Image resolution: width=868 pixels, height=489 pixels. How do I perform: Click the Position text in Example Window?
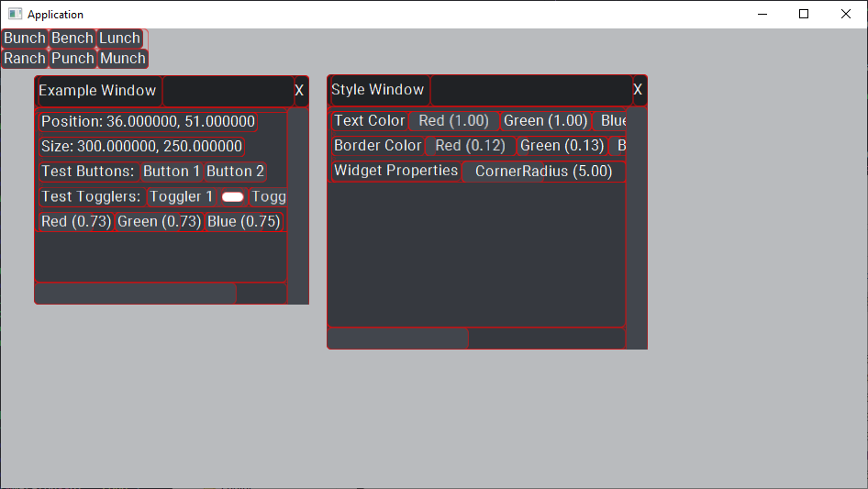(x=149, y=122)
